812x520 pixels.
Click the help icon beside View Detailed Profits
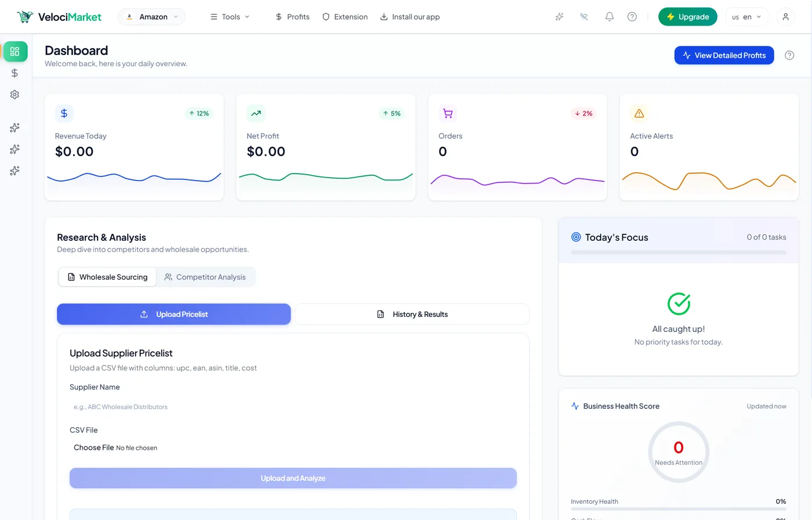(x=789, y=55)
